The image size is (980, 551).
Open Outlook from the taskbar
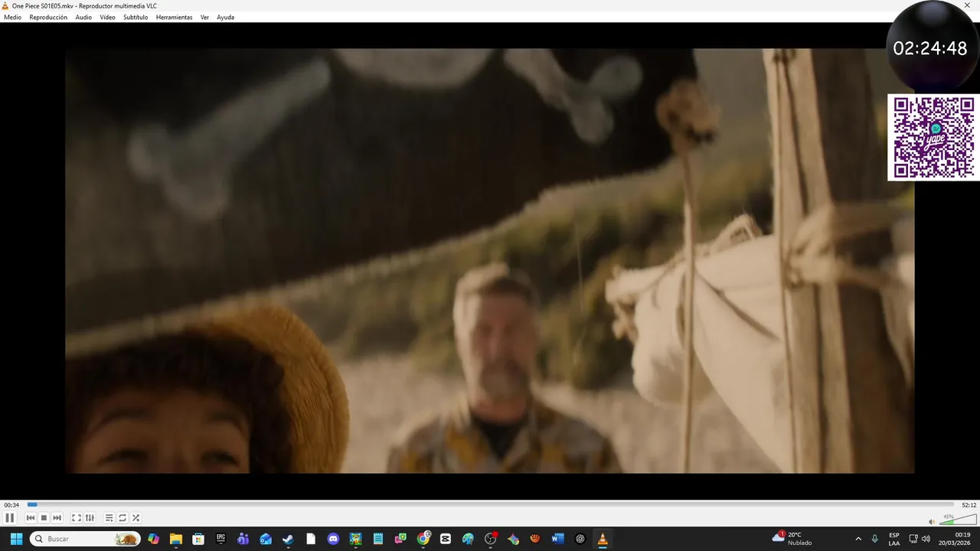click(266, 539)
